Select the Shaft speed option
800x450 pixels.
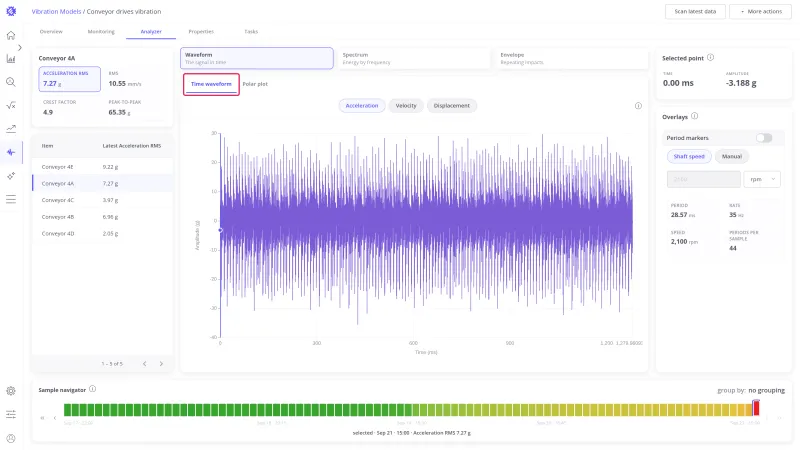click(x=689, y=156)
